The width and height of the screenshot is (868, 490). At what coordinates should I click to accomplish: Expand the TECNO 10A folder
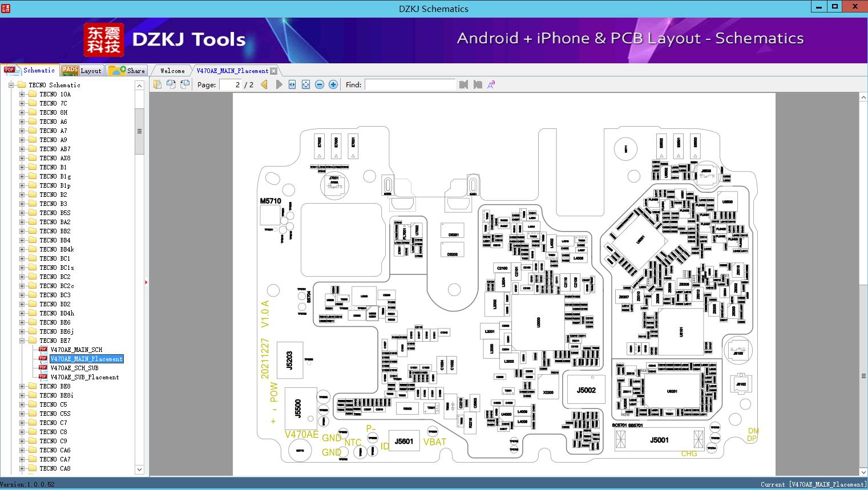coord(22,94)
